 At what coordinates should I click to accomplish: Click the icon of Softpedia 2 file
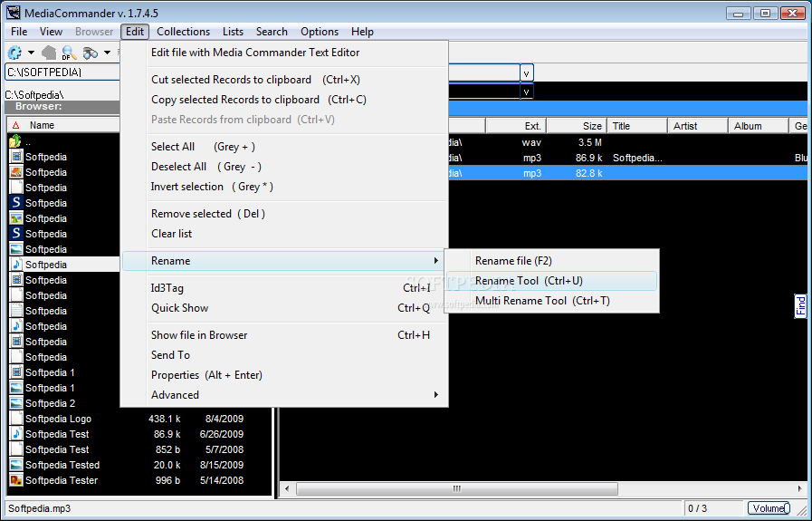(16, 403)
